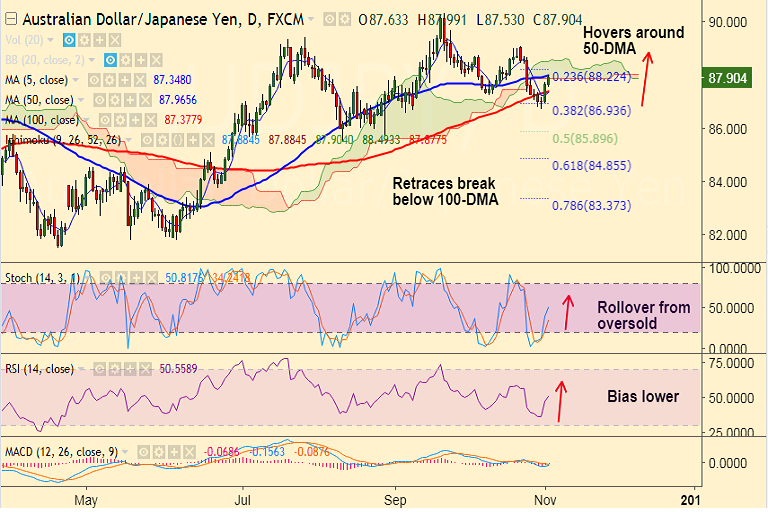Open MA (50, close) settings gear

pos(115,100)
